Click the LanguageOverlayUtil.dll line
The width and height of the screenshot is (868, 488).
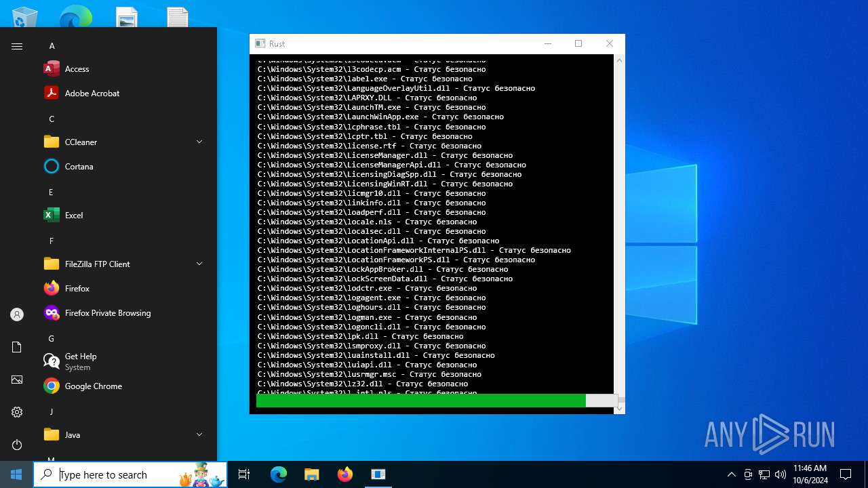point(396,88)
